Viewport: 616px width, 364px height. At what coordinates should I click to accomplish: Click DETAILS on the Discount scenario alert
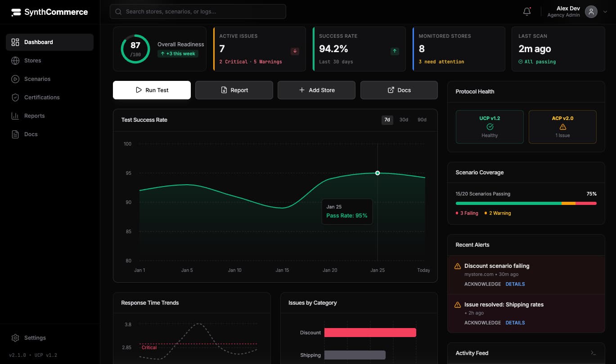(x=515, y=284)
